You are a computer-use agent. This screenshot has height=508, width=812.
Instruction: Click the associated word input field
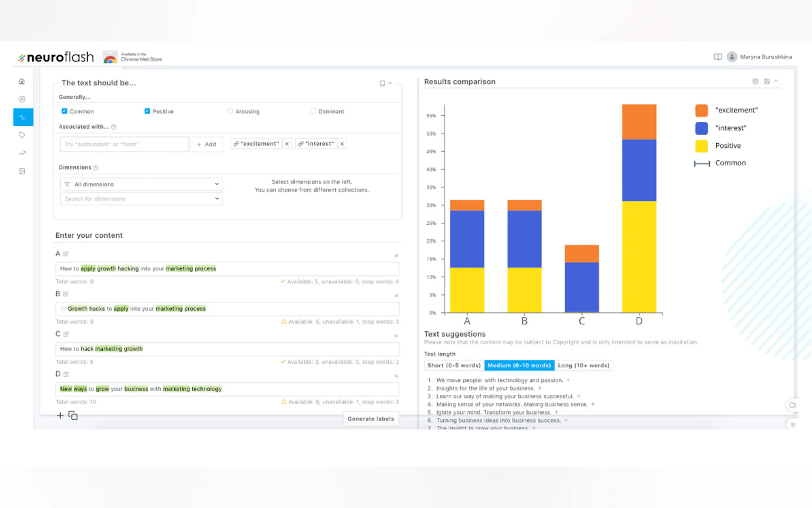coord(124,144)
